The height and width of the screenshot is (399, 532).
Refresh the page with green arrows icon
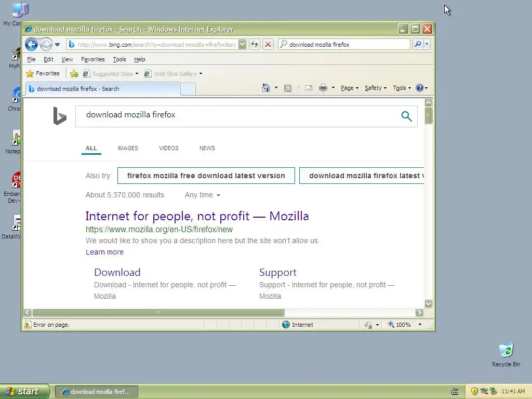tap(255, 45)
